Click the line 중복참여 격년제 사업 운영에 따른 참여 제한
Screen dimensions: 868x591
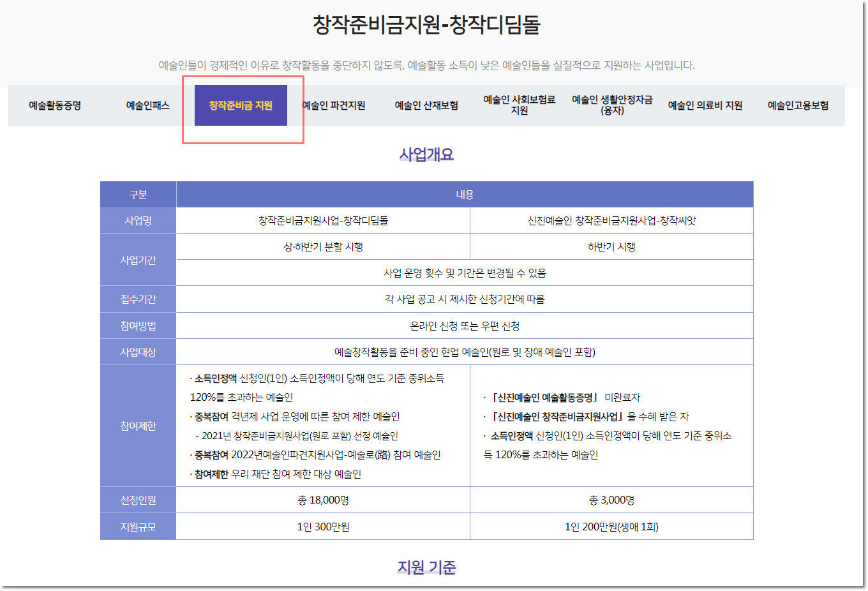coord(295,417)
